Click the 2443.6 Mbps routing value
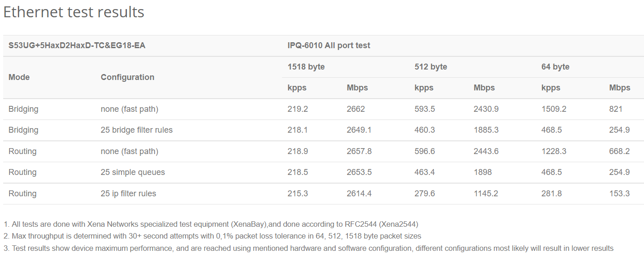This screenshot has width=644, height=264. click(486, 151)
